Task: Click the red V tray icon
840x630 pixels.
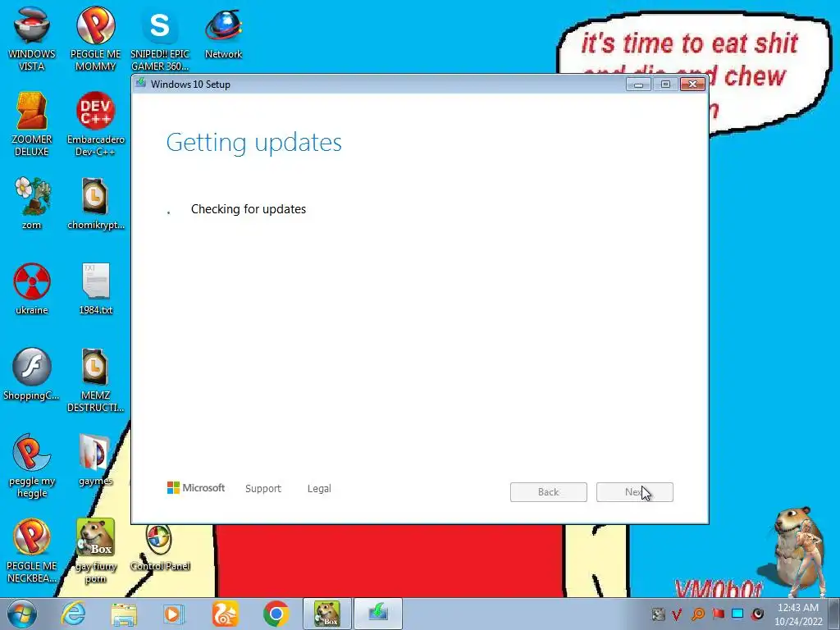Action: 677,614
